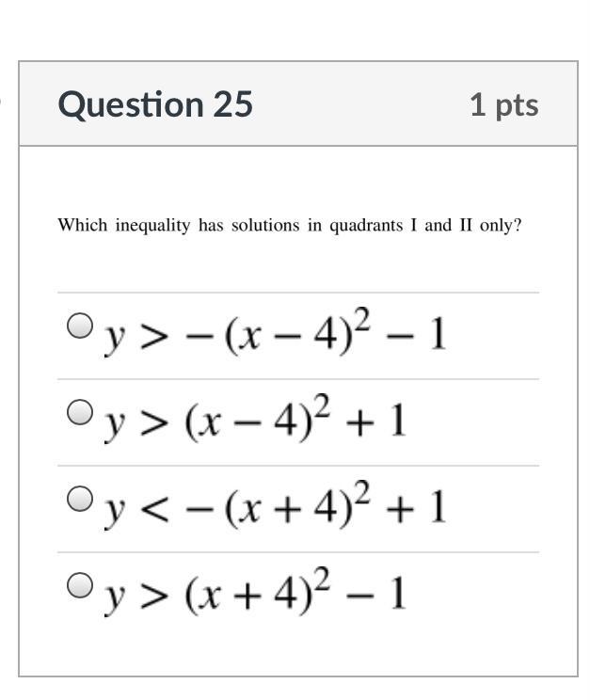Click the 1 pts points label
Screen dimensions: 590x700
(x=503, y=104)
